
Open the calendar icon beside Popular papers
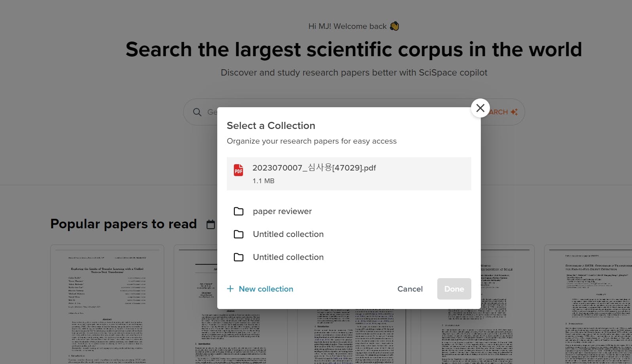[211, 224]
